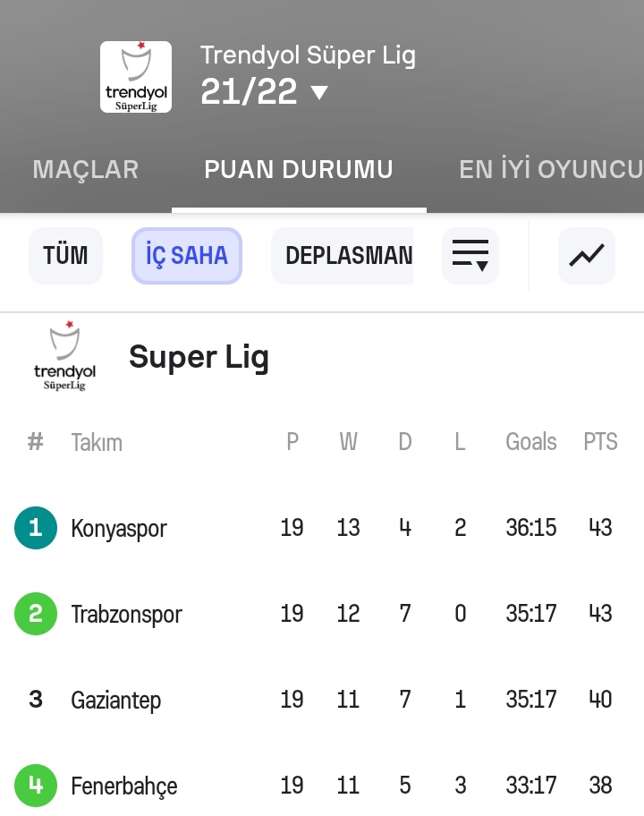Open the Super Lig league title link
The width and height of the screenshot is (644, 816).
point(199,357)
